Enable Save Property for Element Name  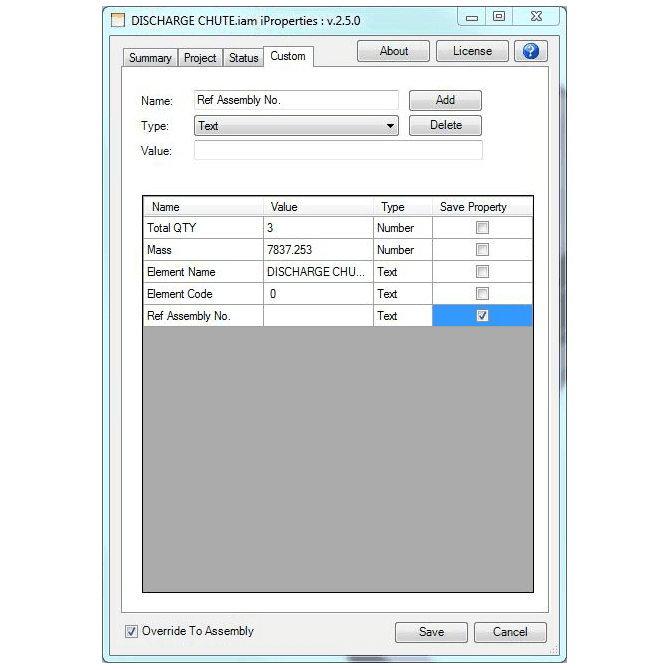482,272
